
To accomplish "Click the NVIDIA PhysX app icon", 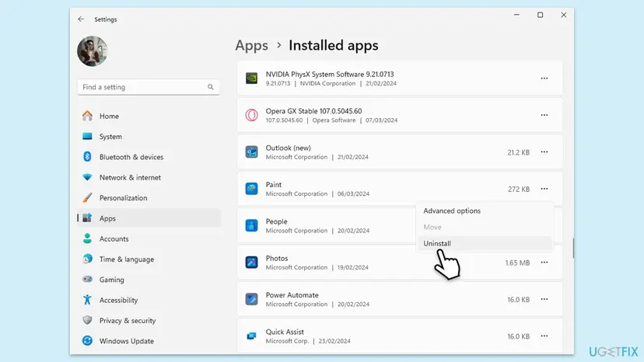I will pyautogui.click(x=251, y=78).
